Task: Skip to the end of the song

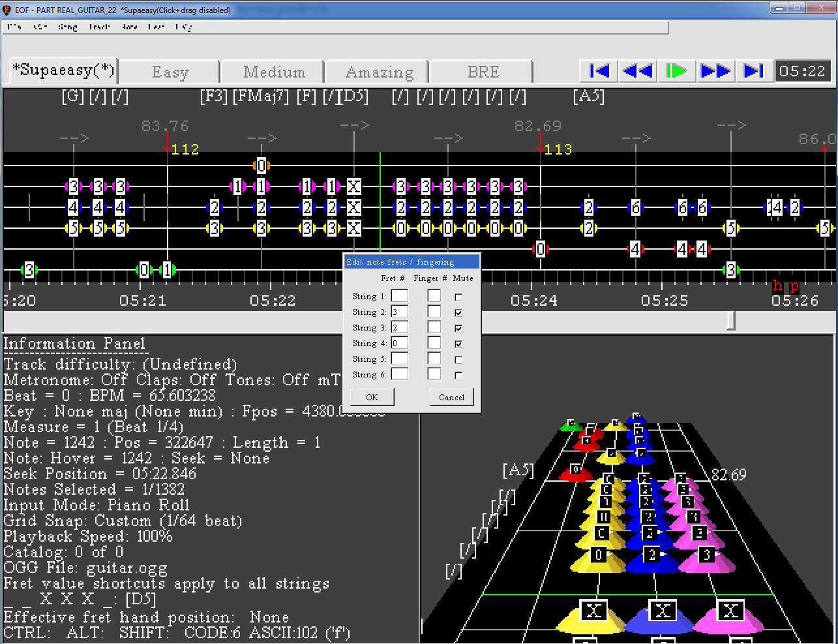Action: (x=754, y=71)
